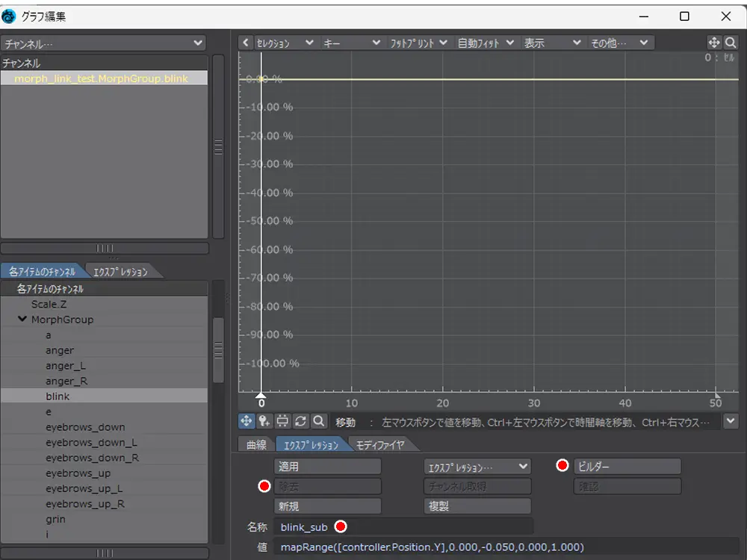
Task: Open the セレクション dropdown menu
Action: (285, 43)
